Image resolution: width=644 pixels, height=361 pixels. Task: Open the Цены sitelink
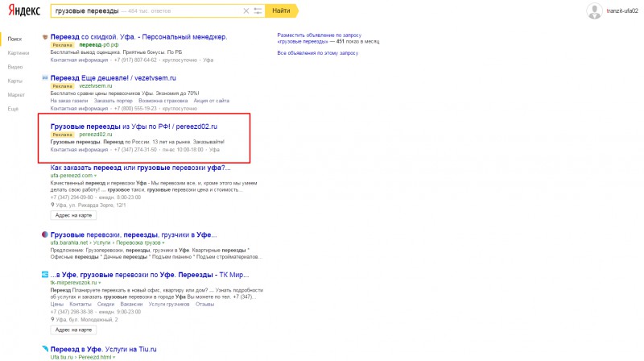click(x=56, y=304)
